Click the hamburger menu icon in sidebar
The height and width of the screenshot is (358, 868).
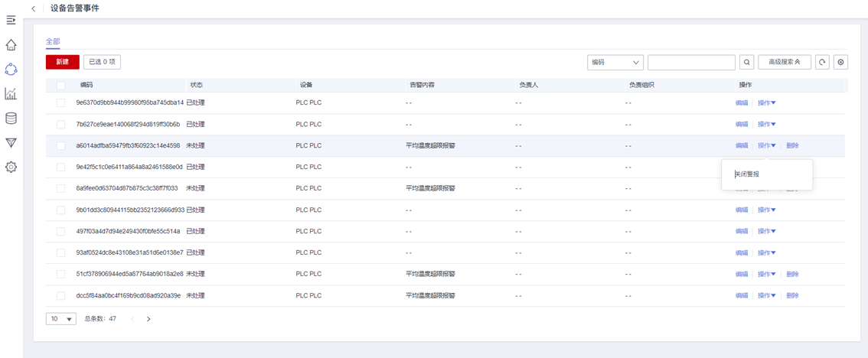pos(11,20)
